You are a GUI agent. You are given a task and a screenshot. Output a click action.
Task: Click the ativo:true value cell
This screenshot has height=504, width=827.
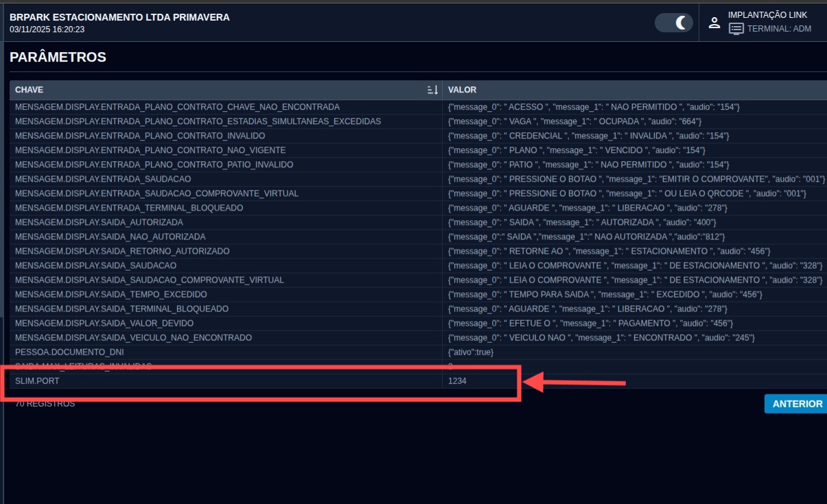tap(470, 352)
